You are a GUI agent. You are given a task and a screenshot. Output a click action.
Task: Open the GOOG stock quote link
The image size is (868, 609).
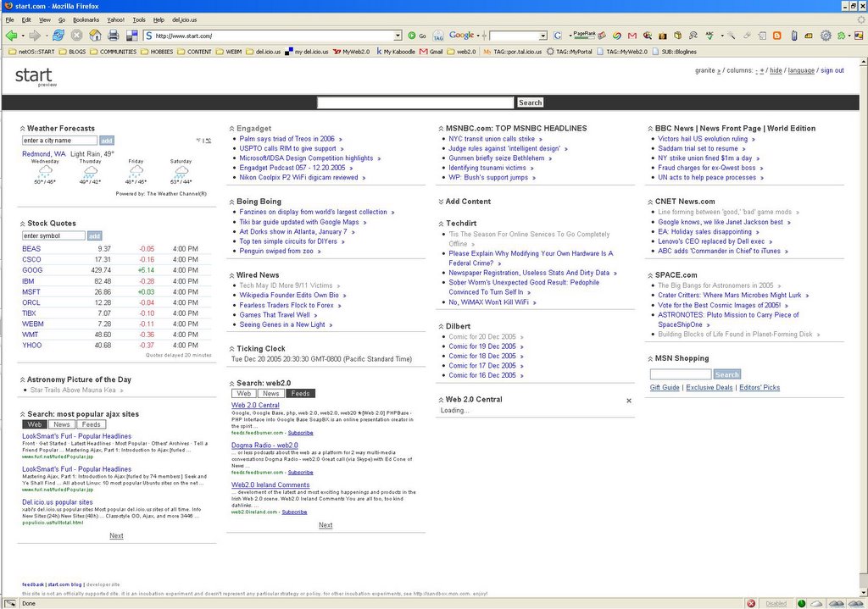[32, 270]
